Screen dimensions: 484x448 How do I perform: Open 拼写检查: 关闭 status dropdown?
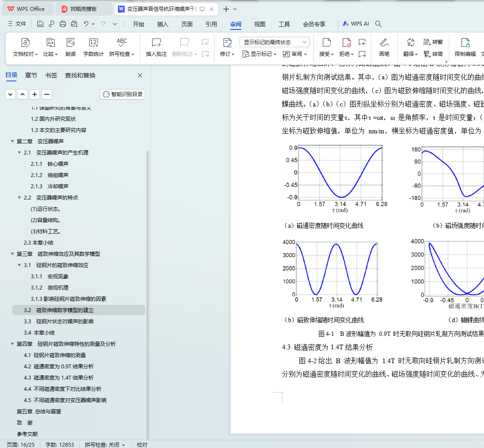[x=105, y=445]
